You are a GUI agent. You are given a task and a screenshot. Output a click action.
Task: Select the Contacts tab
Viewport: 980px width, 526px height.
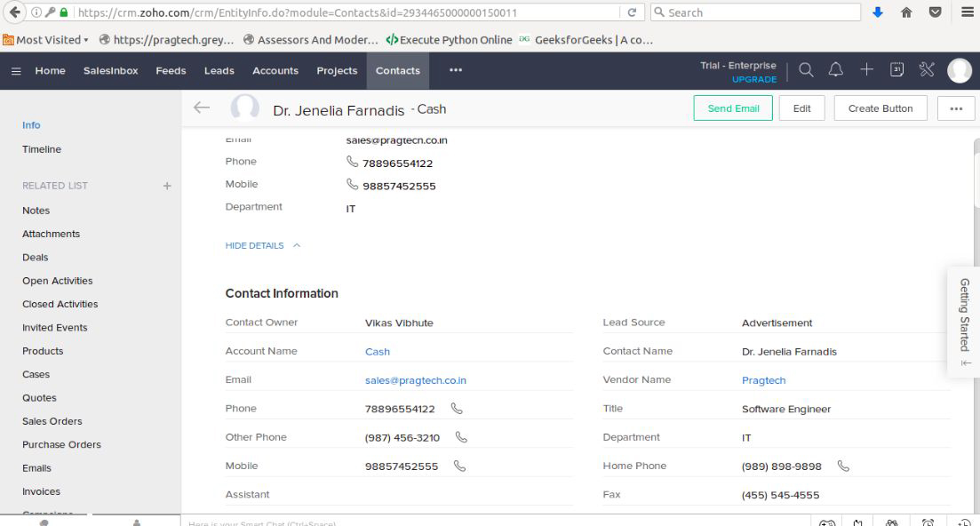tap(397, 70)
